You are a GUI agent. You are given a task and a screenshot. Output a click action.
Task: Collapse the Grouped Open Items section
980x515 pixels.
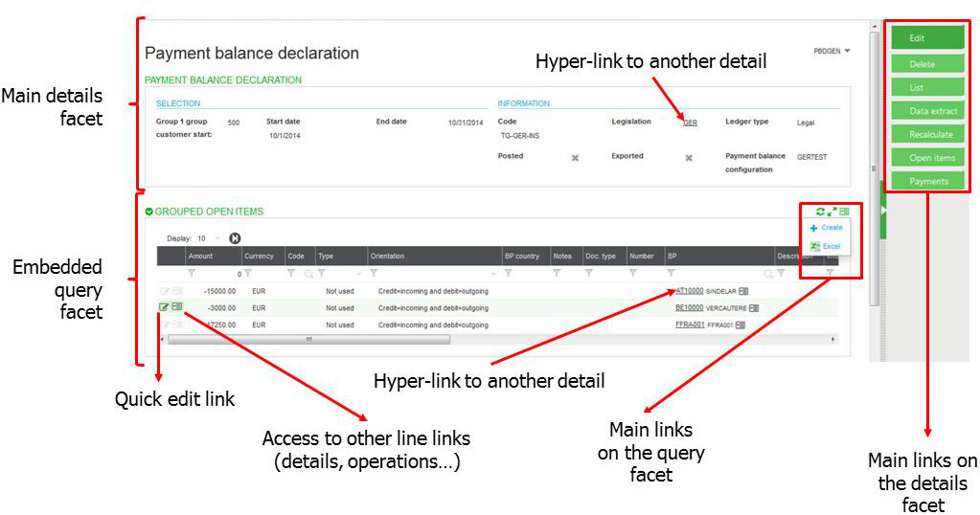pyautogui.click(x=148, y=212)
